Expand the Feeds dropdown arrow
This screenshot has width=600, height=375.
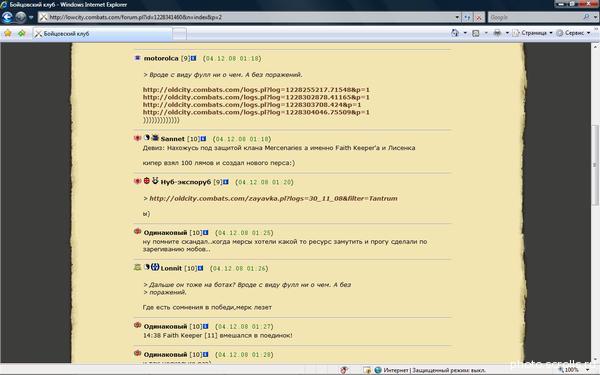coord(486,33)
